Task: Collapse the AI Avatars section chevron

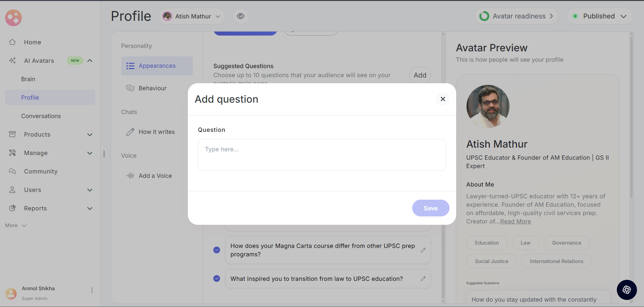Action: [x=90, y=61]
